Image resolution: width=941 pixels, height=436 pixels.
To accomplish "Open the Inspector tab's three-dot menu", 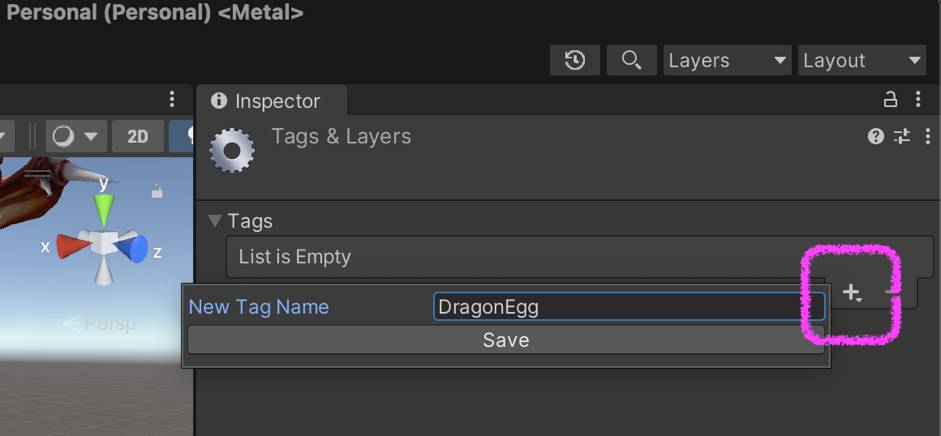I will coord(919,100).
